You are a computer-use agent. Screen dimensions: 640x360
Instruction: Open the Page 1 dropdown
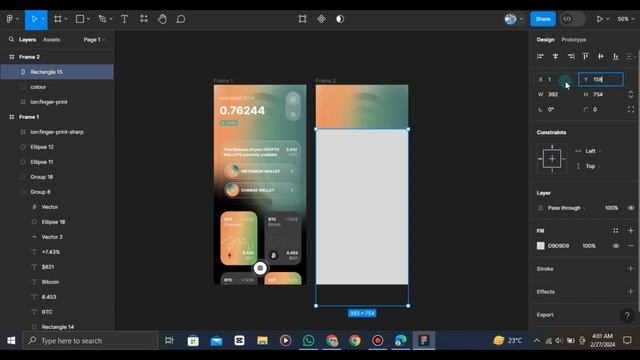[x=94, y=40]
